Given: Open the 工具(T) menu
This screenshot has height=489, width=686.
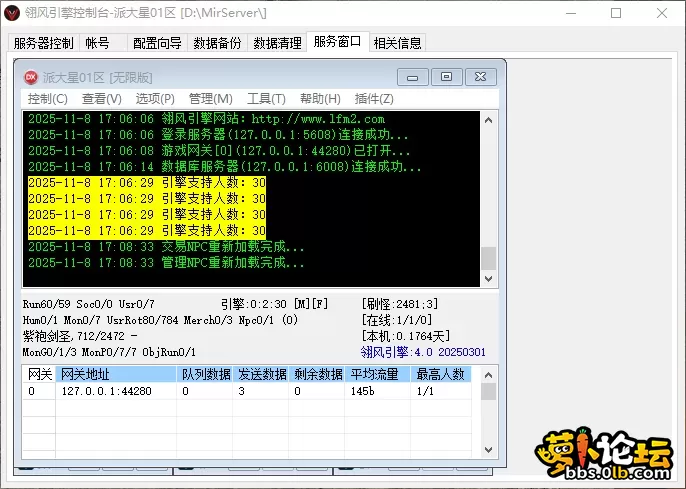Looking at the screenshot, I should click(x=266, y=99).
